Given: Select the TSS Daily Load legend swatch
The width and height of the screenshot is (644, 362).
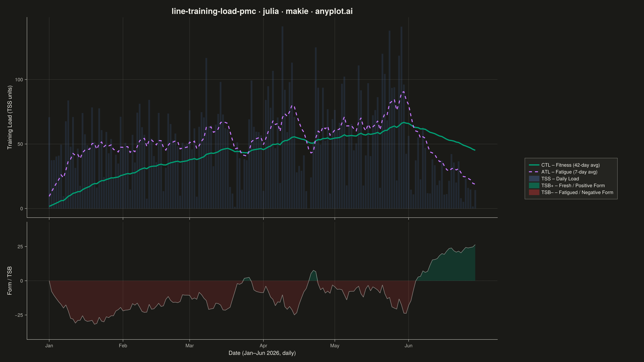Looking at the screenshot, I should point(534,179).
